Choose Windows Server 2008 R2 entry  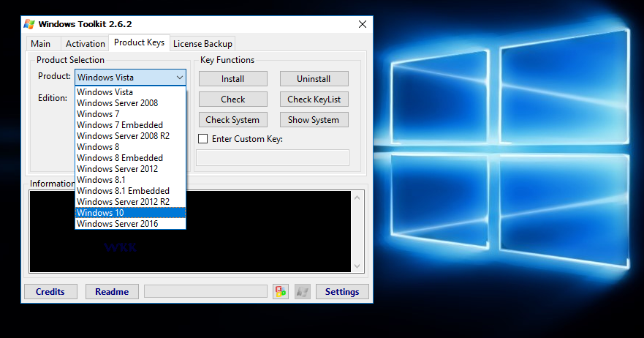tap(130, 135)
